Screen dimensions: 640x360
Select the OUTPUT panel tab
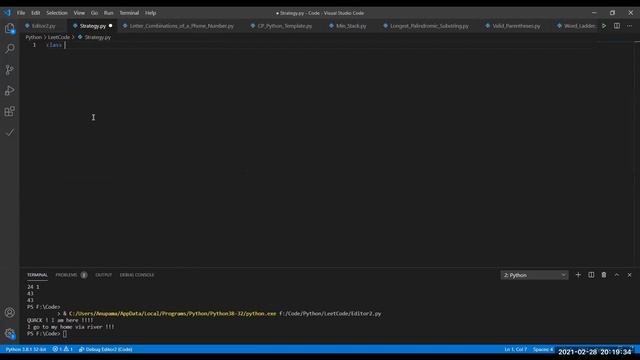[103, 275]
